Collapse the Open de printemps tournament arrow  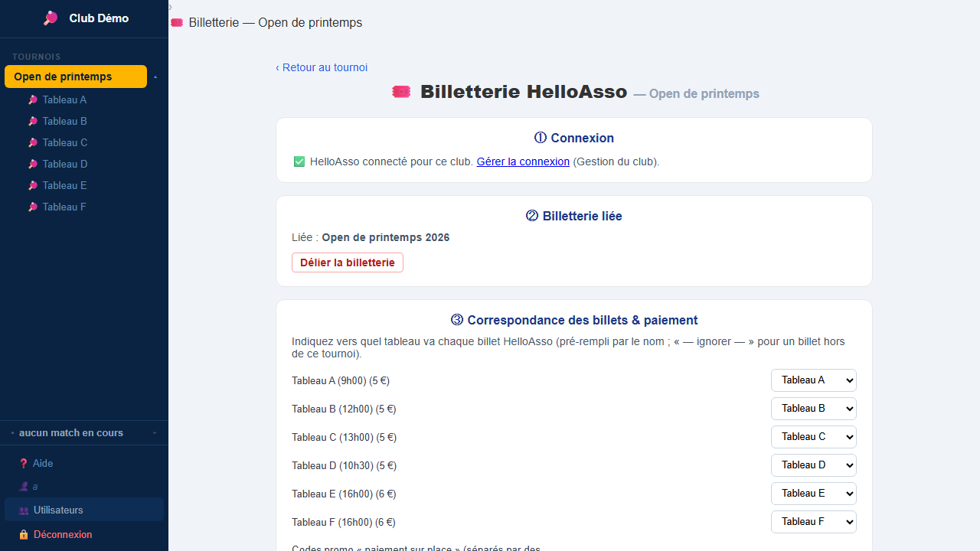pyautogui.click(x=156, y=77)
